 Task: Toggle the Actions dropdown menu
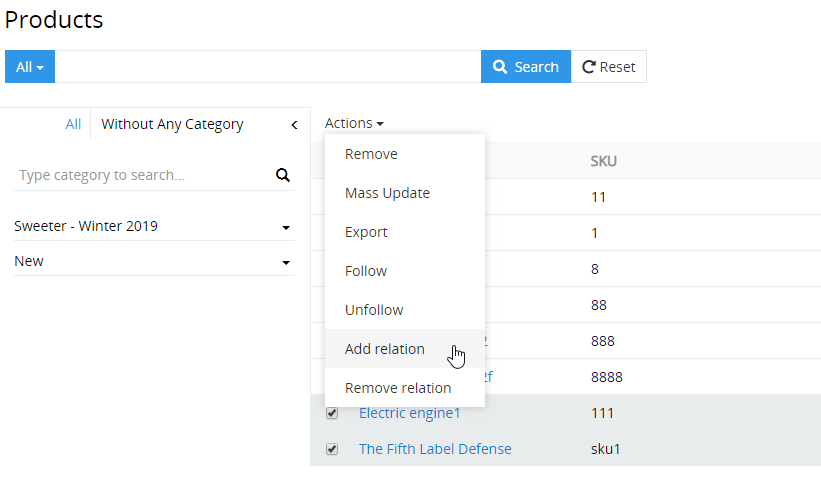coord(354,123)
